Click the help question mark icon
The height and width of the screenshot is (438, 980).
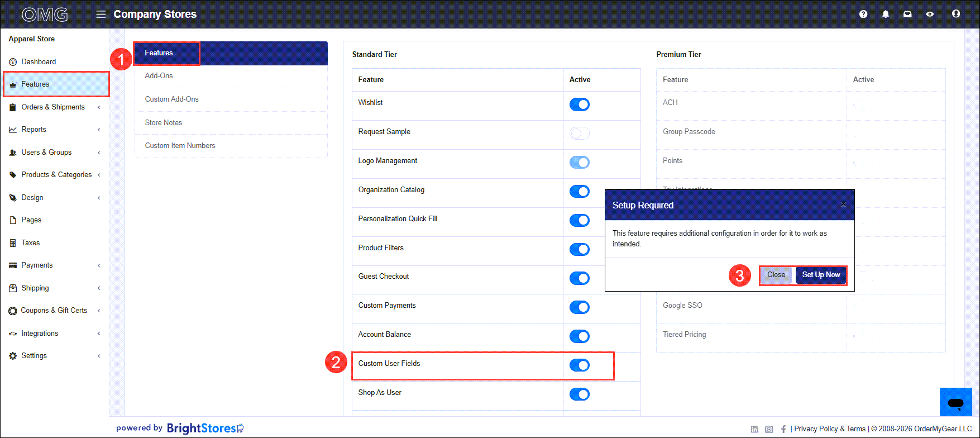[863, 14]
